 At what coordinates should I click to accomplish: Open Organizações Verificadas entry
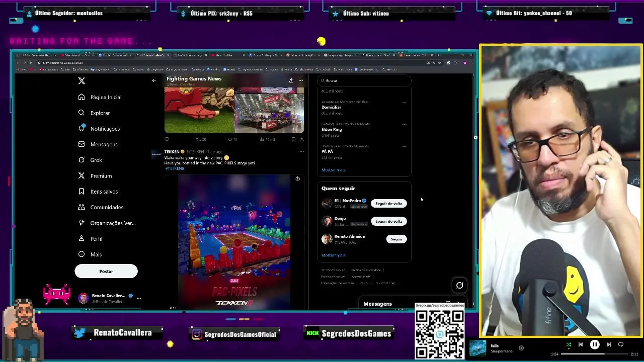coord(107,223)
